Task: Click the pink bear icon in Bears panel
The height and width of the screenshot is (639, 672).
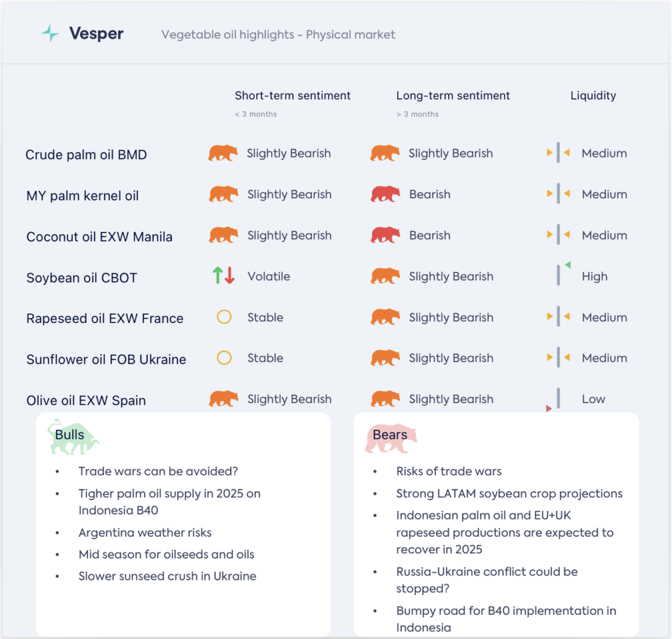Action: 390,438
